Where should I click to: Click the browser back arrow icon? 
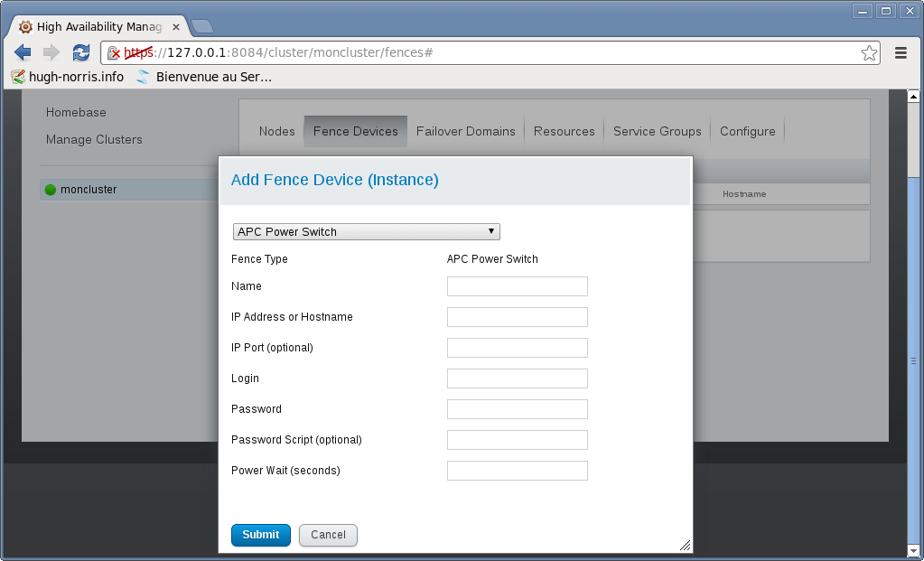pos(23,52)
